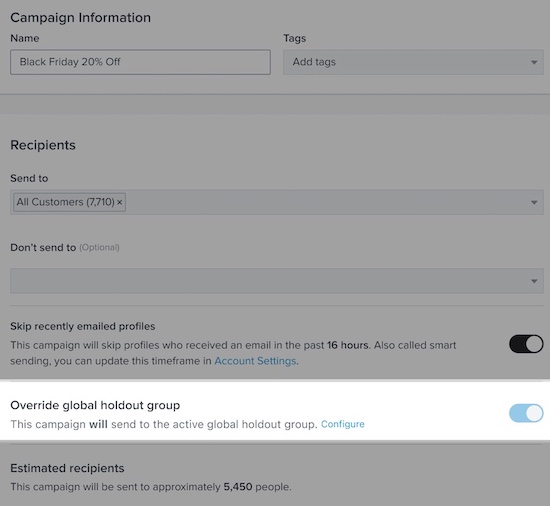550x506 pixels.
Task: Expand the Send to list dropdown
Action: click(534, 202)
